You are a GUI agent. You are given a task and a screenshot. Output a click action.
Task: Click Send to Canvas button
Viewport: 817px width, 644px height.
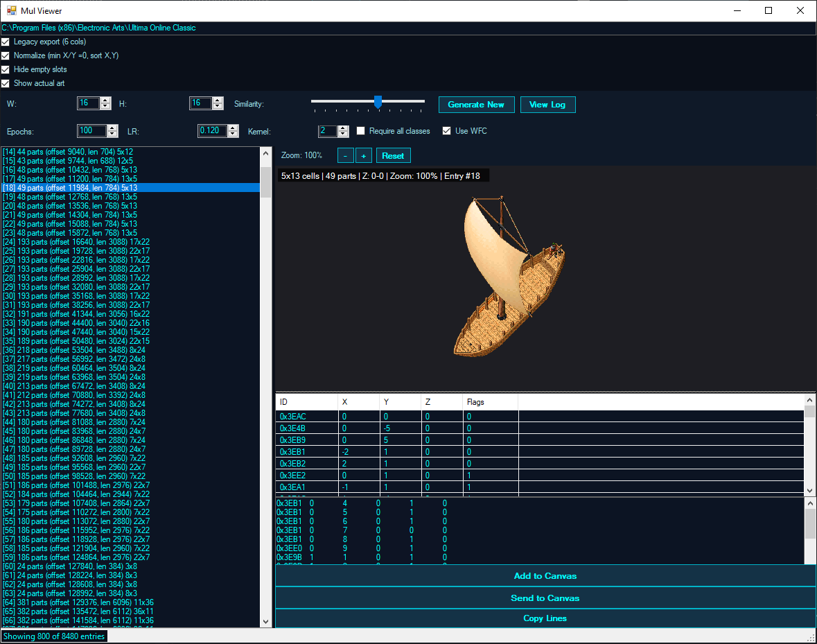tap(545, 598)
